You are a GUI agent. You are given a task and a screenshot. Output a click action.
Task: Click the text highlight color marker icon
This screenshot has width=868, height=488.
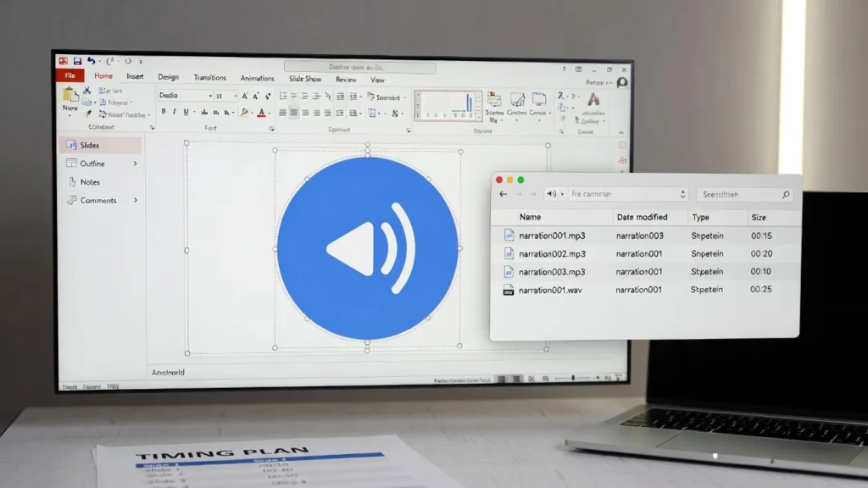tap(244, 113)
